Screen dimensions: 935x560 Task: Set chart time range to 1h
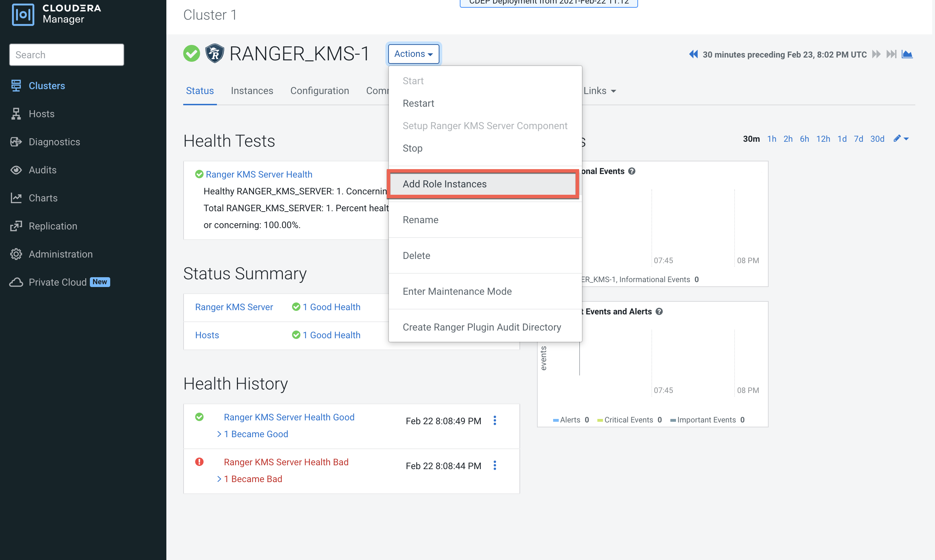771,139
